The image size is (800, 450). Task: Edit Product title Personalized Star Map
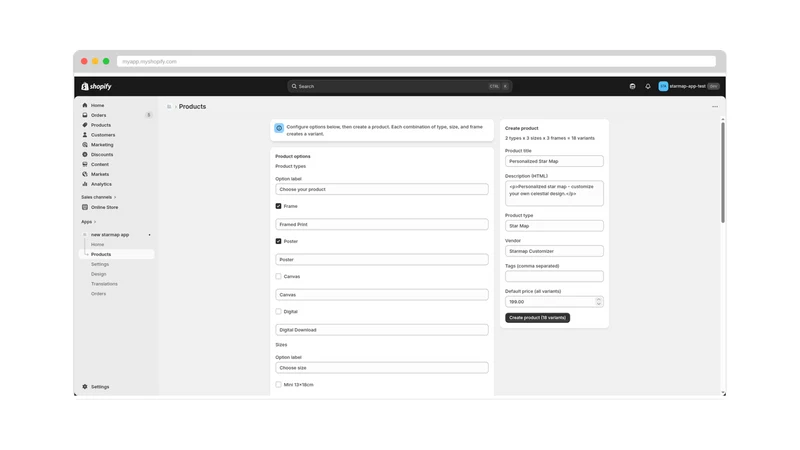(554, 161)
